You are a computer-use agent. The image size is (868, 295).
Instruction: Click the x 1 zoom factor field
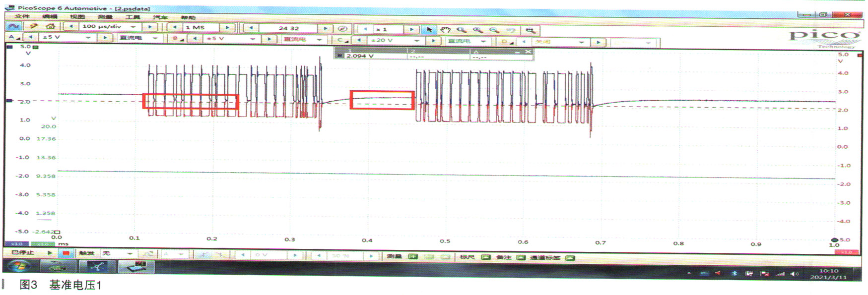coord(388,29)
